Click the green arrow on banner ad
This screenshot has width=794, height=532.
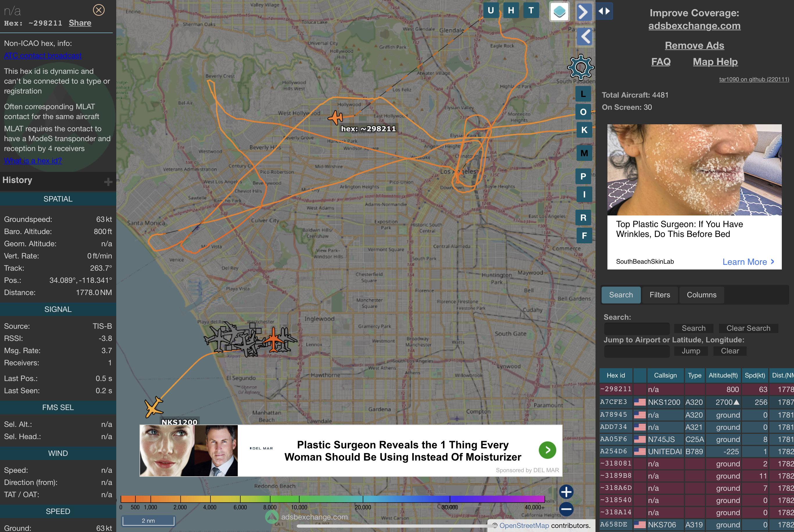click(547, 450)
